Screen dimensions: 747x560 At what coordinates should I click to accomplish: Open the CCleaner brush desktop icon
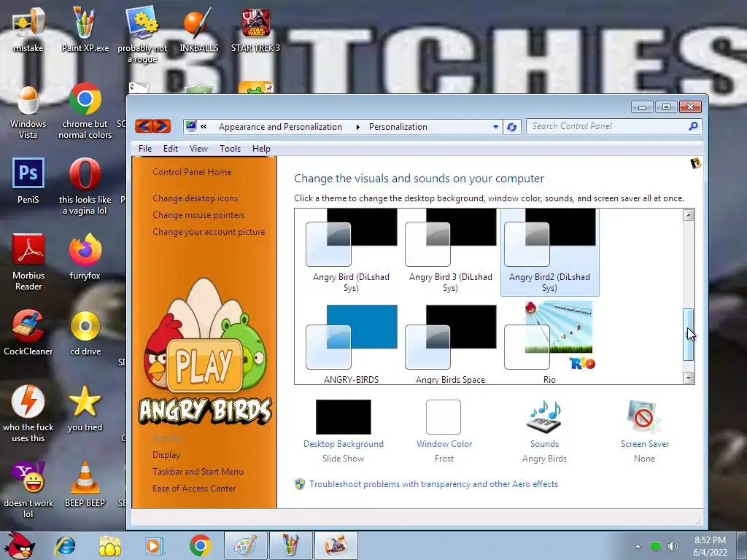28,332
